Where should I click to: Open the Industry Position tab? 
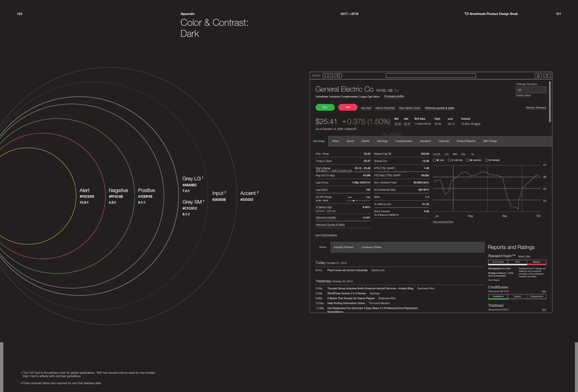point(345,247)
